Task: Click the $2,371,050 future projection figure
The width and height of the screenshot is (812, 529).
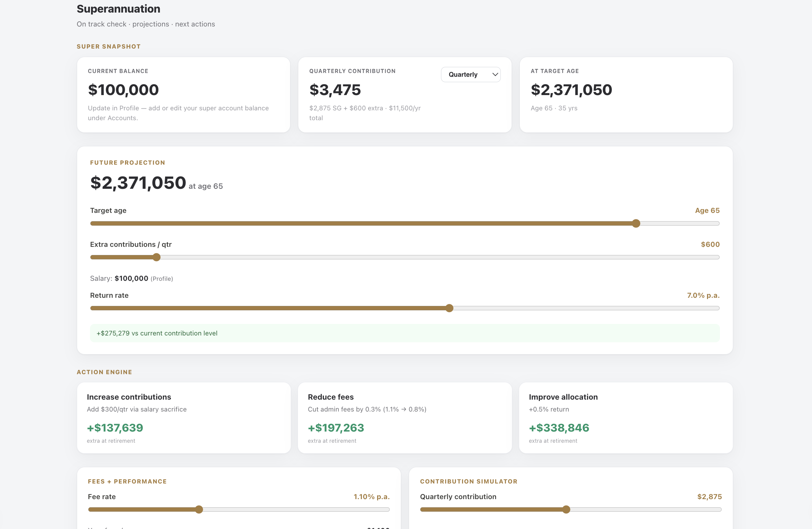Action: coord(138,183)
